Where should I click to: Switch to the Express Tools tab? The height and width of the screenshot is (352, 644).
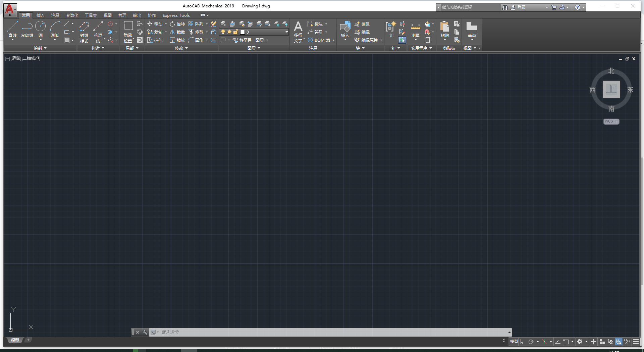pos(176,15)
